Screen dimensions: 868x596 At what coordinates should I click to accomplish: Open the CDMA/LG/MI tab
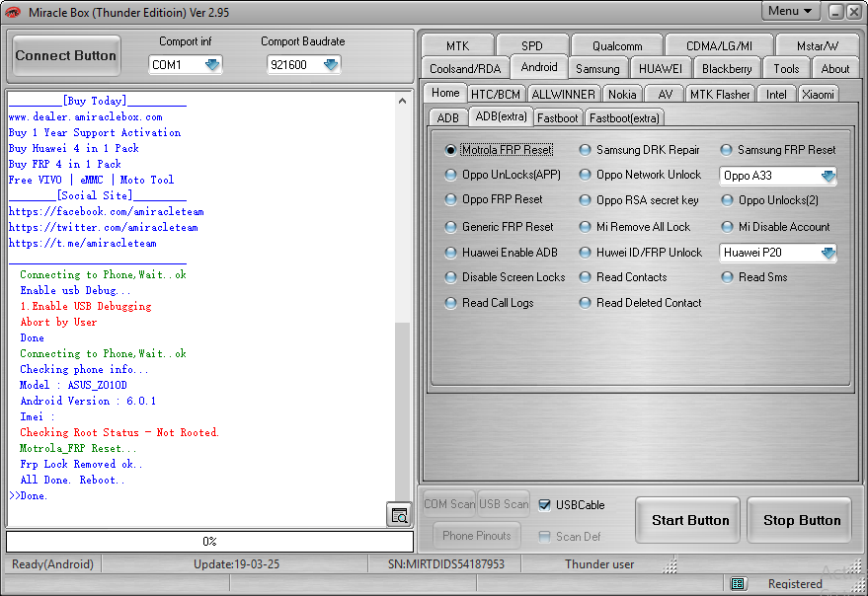point(719,45)
